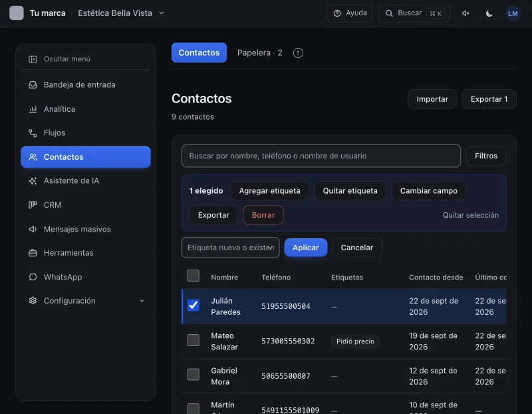Image resolution: width=532 pixels, height=414 pixels.
Task: Switch to the Contactos tab
Action: (x=199, y=53)
